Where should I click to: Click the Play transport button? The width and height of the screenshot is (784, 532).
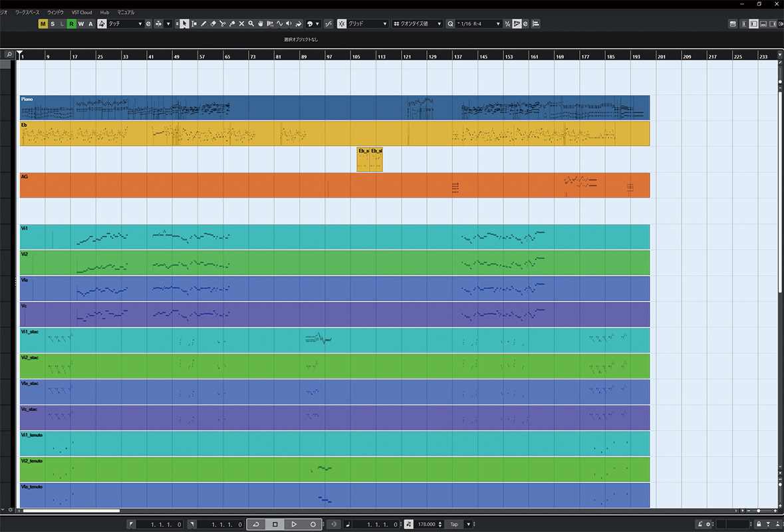[294, 524]
